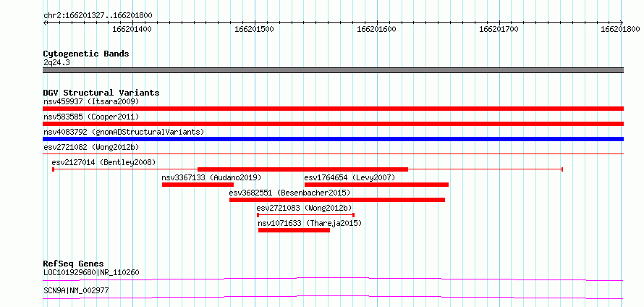Open nsv4083792 (gnomADStructuralVariants) label
This screenshot has height=307, width=644.
[124, 132]
